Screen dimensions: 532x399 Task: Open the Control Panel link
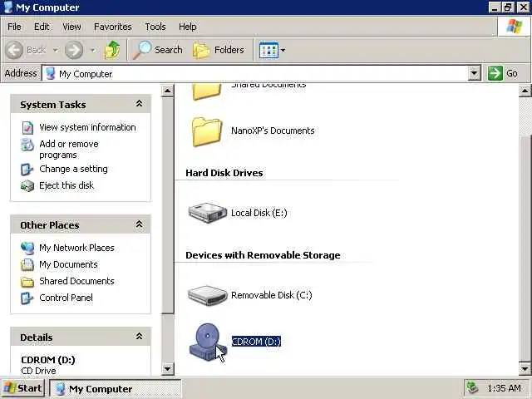(66, 298)
